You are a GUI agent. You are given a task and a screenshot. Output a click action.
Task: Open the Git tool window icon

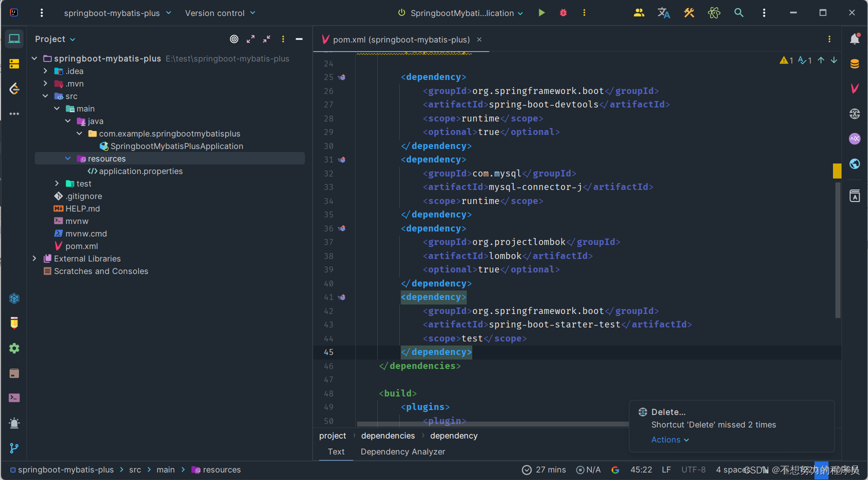click(x=14, y=448)
